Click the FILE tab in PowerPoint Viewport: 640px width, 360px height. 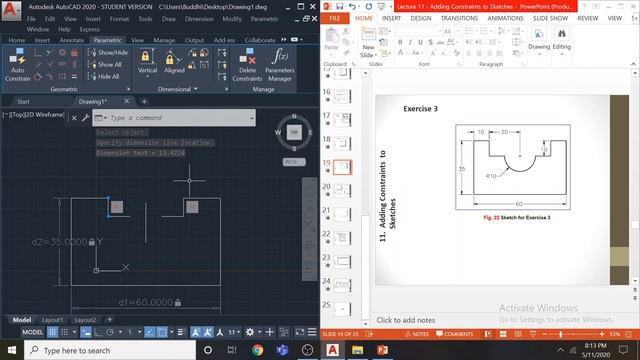point(334,18)
